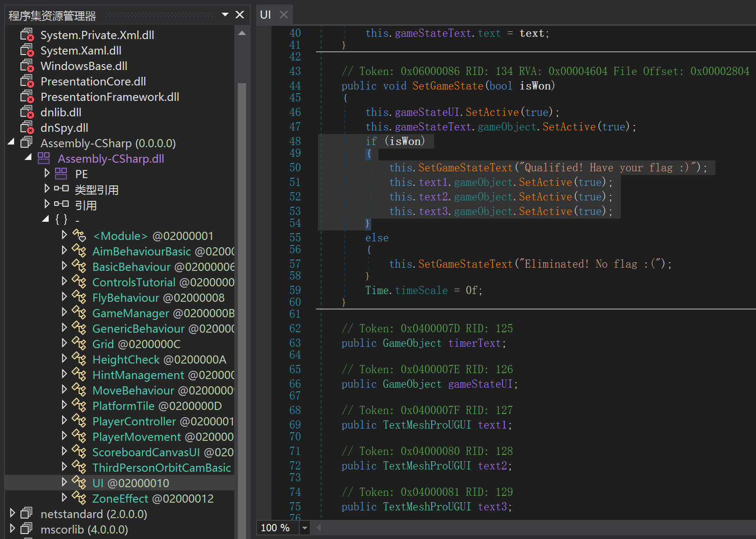Close the 程序集资源管理器 panel
Viewport: 756px width, 539px height.
[240, 15]
